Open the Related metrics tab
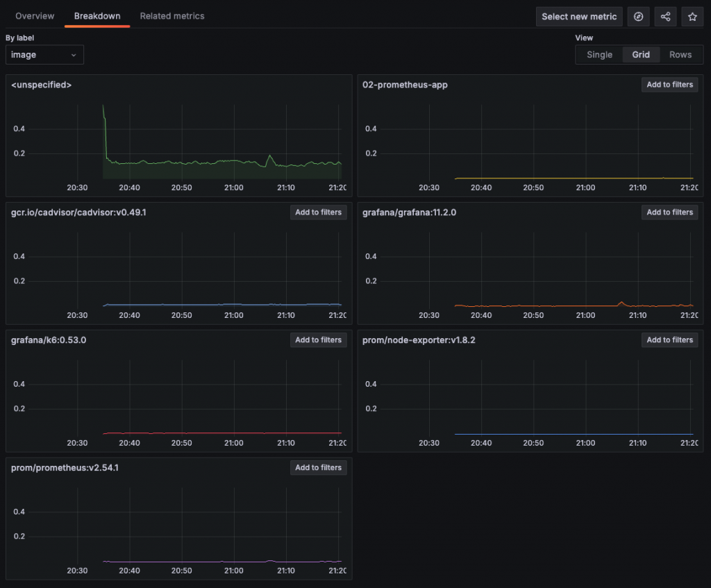The image size is (711, 588). coord(172,16)
